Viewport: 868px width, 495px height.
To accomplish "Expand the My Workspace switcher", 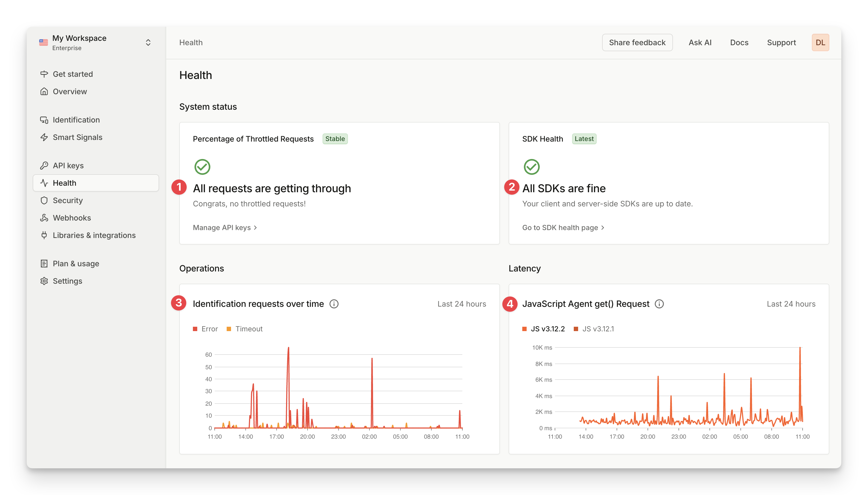I will 148,42.
